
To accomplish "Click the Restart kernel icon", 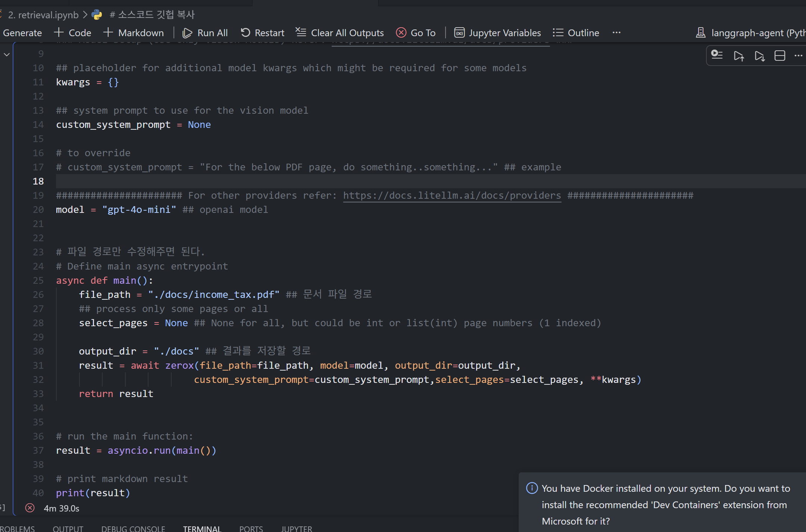I will click(x=246, y=33).
